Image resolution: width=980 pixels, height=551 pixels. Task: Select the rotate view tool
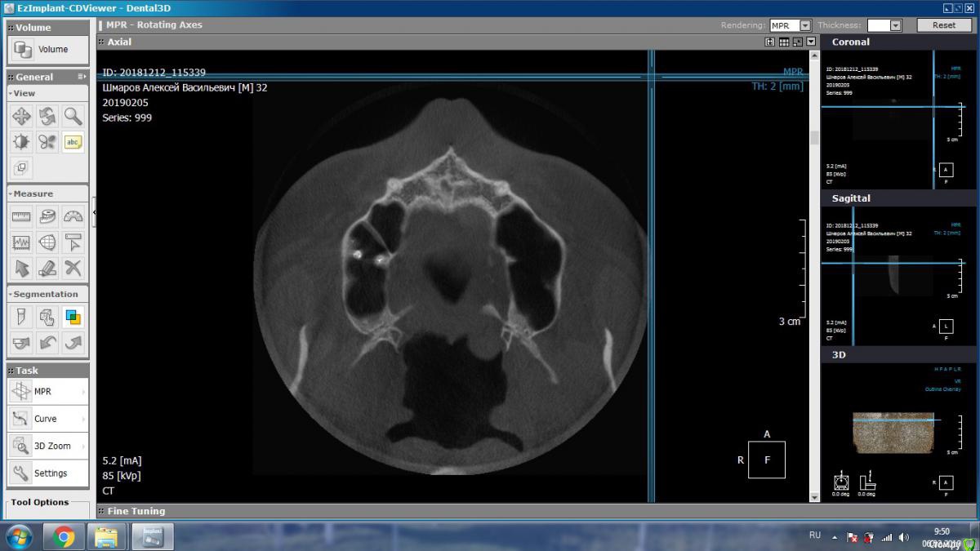click(47, 116)
